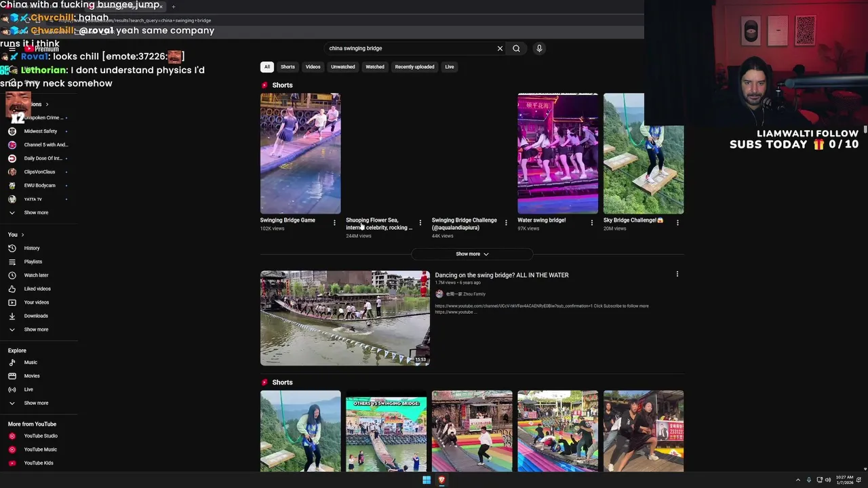The height and width of the screenshot is (488, 868).
Task: Open YATTA TV subscription
Action: (x=33, y=199)
